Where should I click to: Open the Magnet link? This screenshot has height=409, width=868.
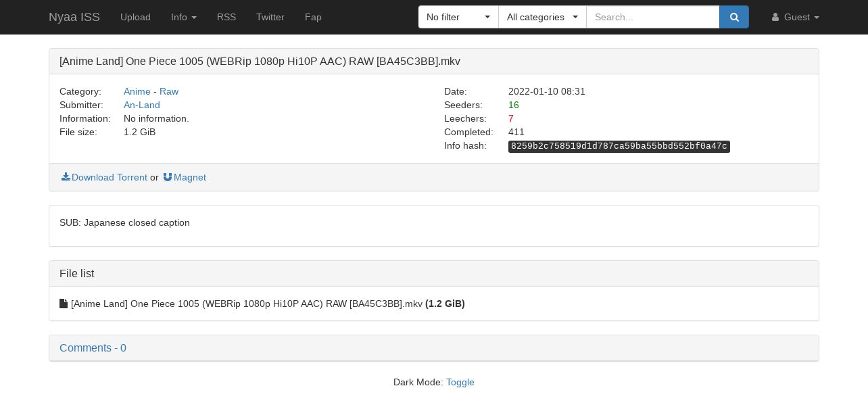[x=190, y=177]
